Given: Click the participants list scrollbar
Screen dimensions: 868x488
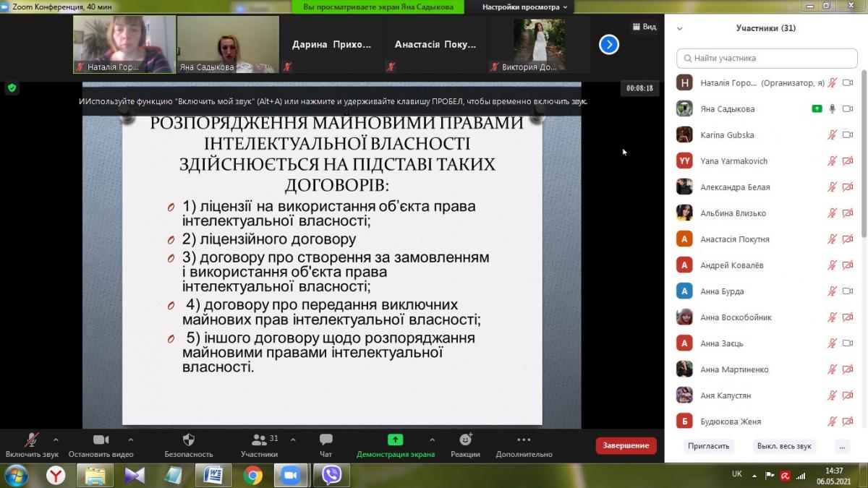Looking at the screenshot, I should 864,155.
